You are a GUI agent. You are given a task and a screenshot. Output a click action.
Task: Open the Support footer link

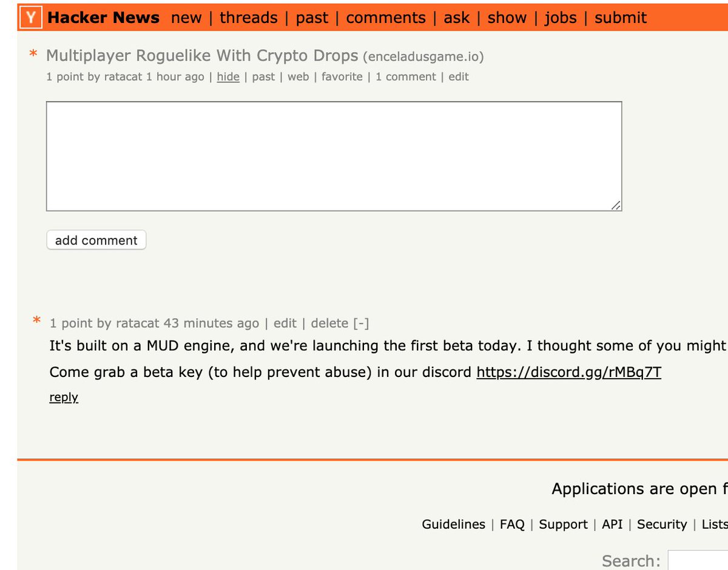coord(563,524)
